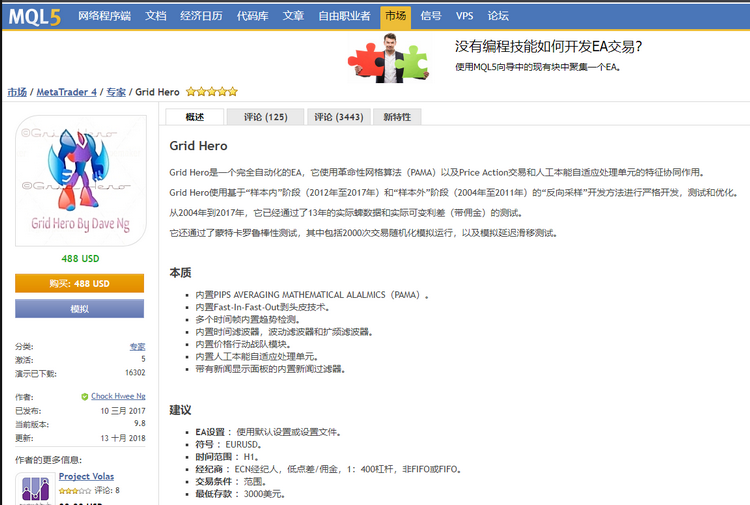Select the highlighted 市场 menu item
Image resolution: width=750 pixels, height=505 pixels.
pyautogui.click(x=396, y=18)
